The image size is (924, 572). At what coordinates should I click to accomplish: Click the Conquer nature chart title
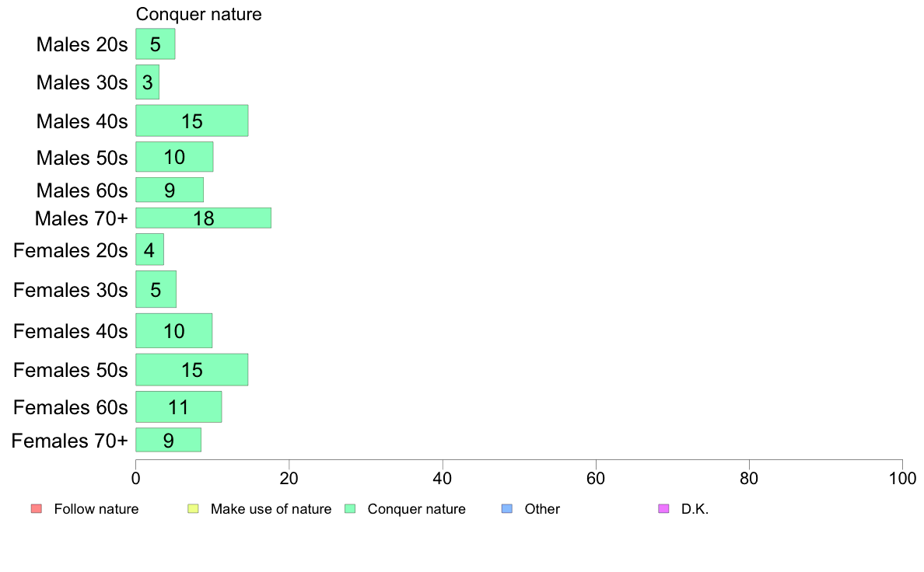(198, 14)
